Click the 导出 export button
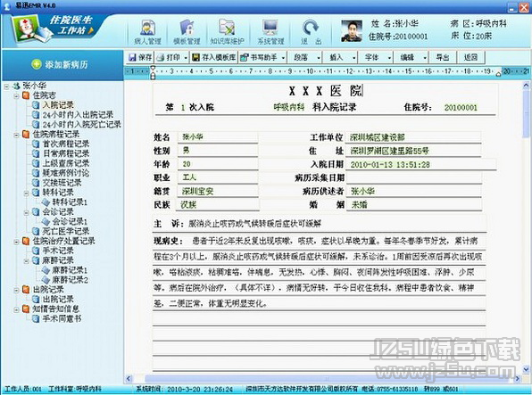 coord(443,57)
